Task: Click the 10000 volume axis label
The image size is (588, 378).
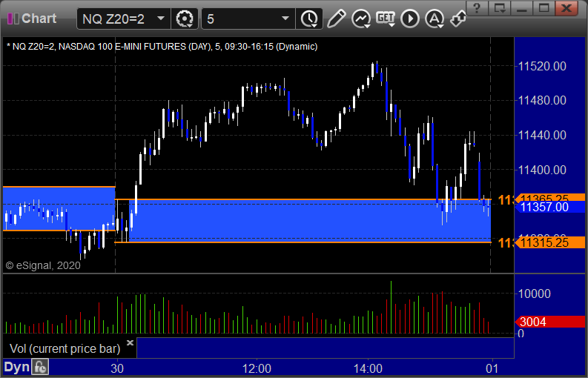Action: (534, 294)
